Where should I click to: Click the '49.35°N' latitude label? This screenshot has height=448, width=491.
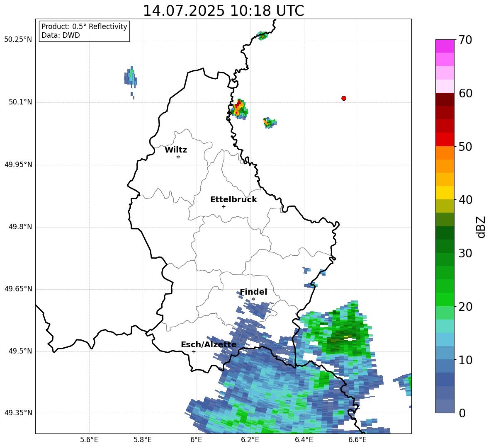[18, 413]
